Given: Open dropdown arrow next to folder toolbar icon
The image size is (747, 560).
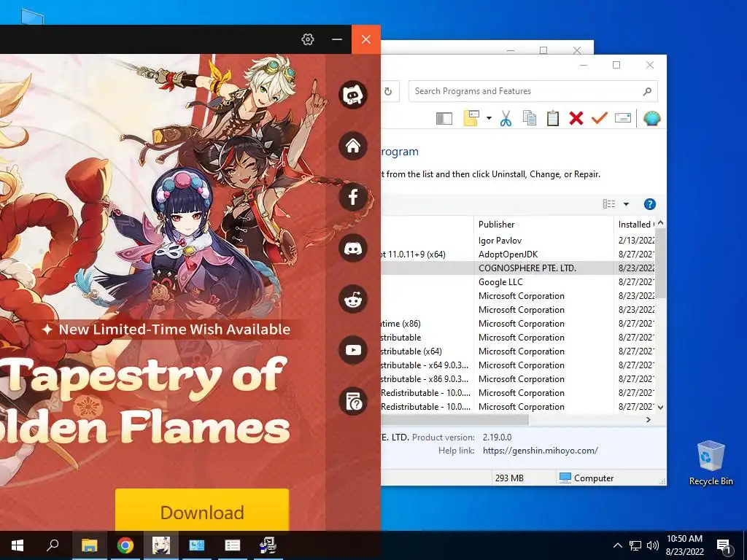Looking at the screenshot, I should coord(489,118).
